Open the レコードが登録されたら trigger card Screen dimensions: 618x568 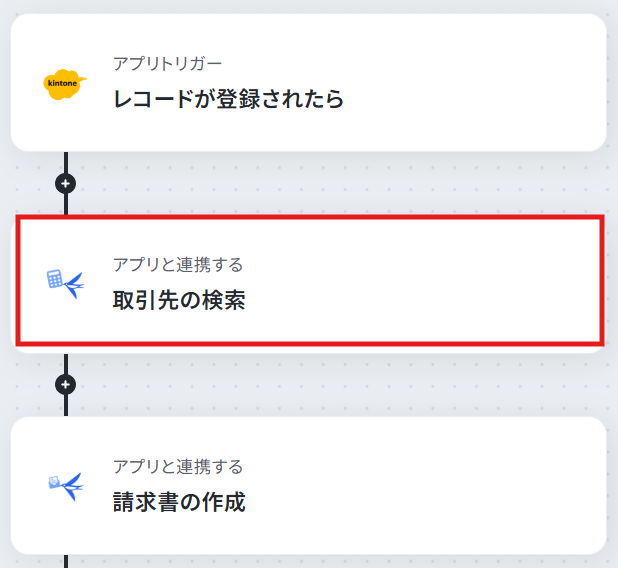tap(309, 83)
